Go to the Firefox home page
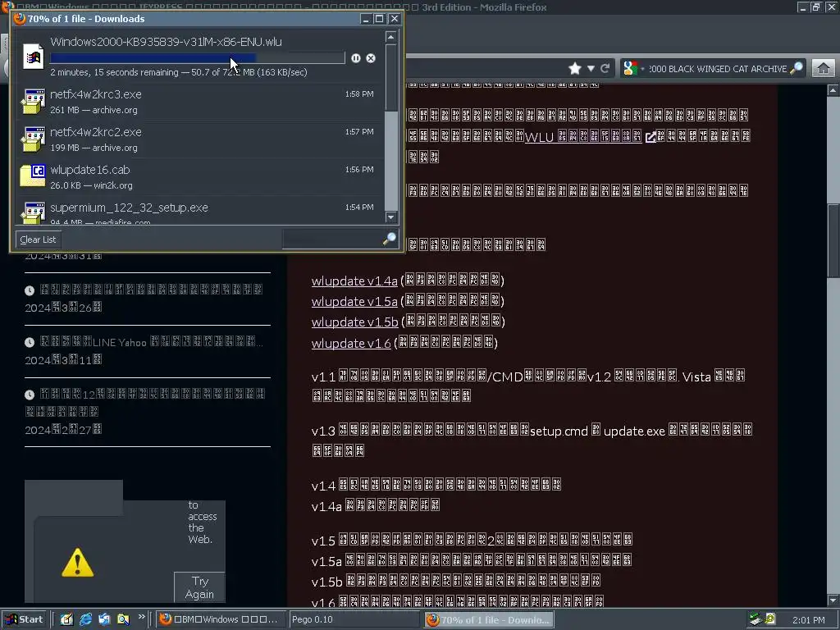 point(824,68)
